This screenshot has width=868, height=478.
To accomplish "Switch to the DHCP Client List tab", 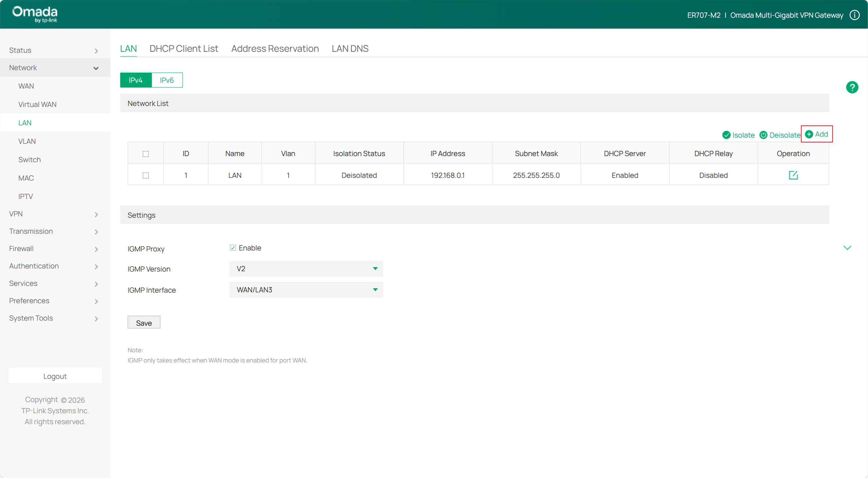I will [x=184, y=48].
